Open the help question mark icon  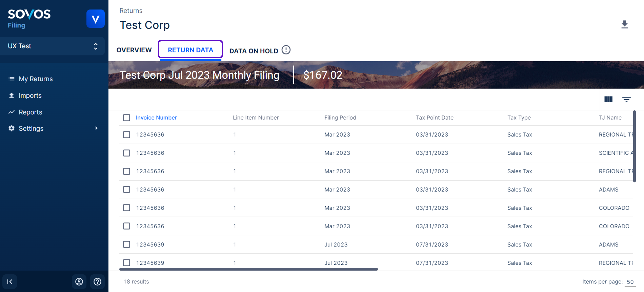tap(97, 281)
